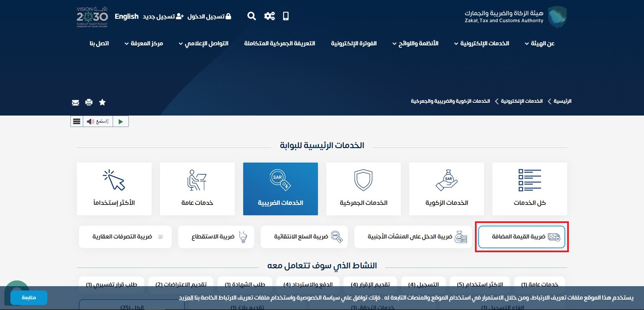Switch the website language to English

coord(126,16)
